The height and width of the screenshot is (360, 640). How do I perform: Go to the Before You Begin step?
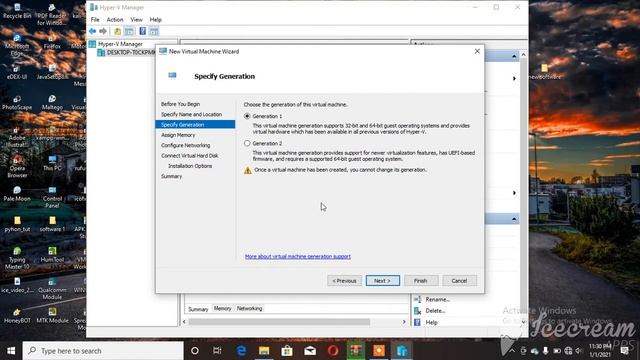(x=180, y=104)
